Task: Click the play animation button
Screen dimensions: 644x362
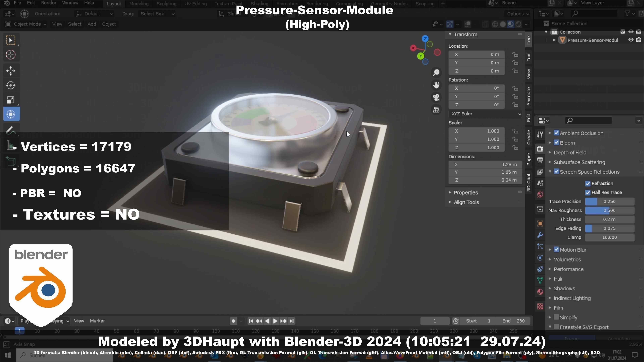Action: click(x=275, y=321)
